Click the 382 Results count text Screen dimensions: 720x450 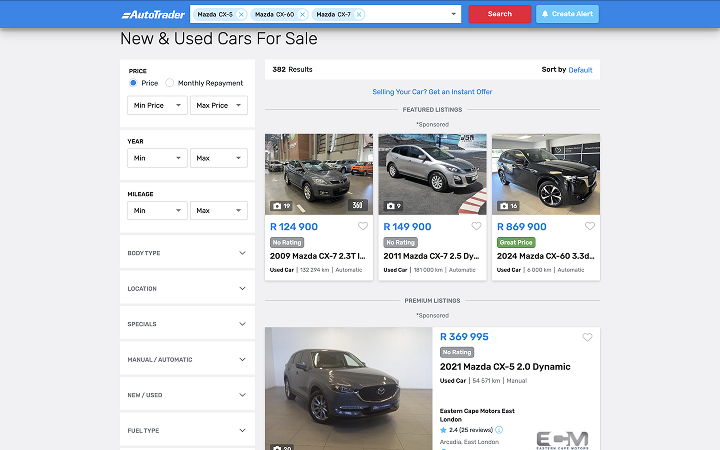tap(292, 70)
